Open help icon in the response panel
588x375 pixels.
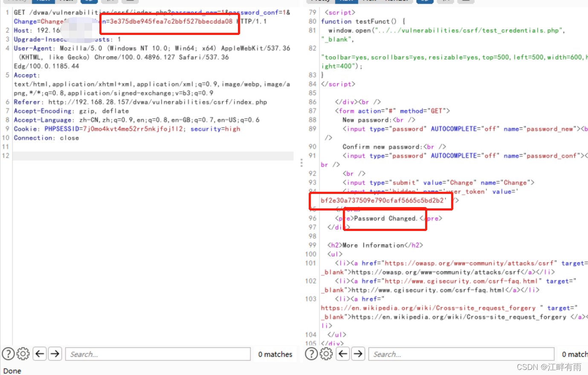(x=311, y=354)
